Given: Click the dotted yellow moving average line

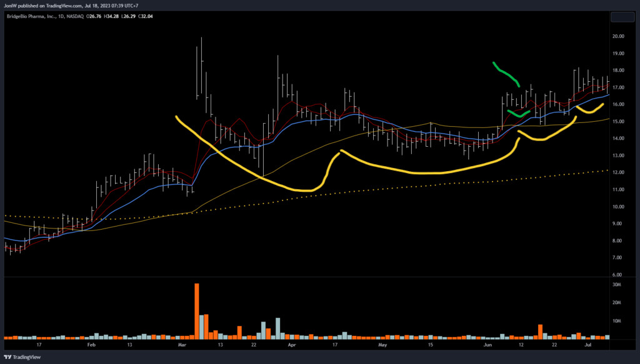Looking at the screenshot, I should [375, 188].
